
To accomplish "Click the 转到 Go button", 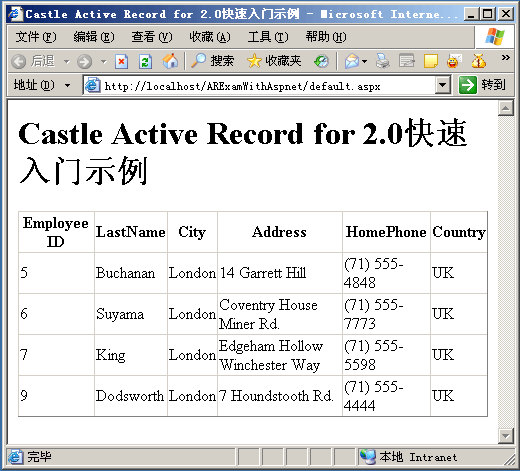I will (483, 85).
